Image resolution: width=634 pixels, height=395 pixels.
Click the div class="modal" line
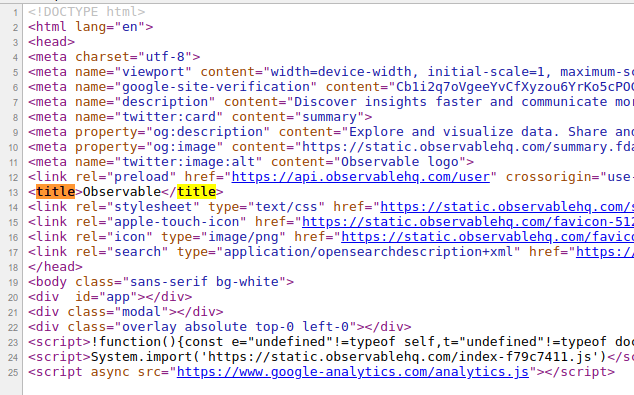[126, 312]
